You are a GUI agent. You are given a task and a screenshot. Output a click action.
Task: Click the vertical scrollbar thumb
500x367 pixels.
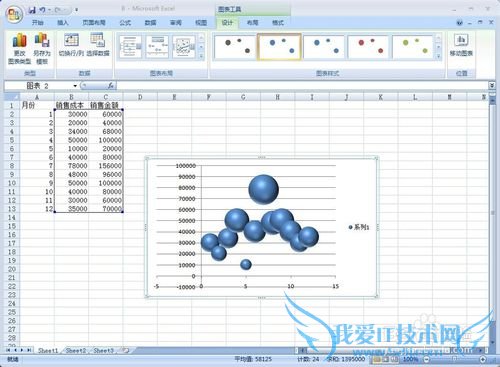click(492, 213)
